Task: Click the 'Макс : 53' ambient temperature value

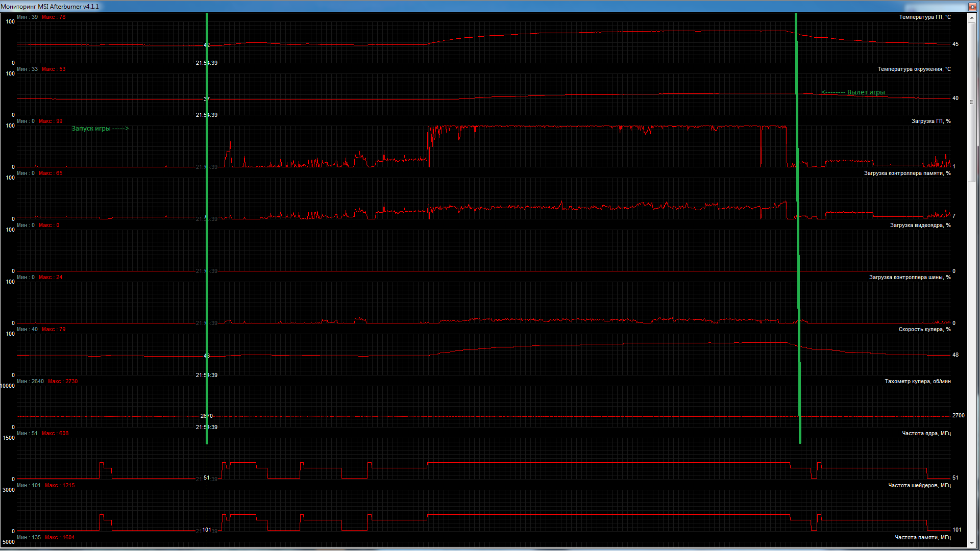Action: [x=54, y=69]
